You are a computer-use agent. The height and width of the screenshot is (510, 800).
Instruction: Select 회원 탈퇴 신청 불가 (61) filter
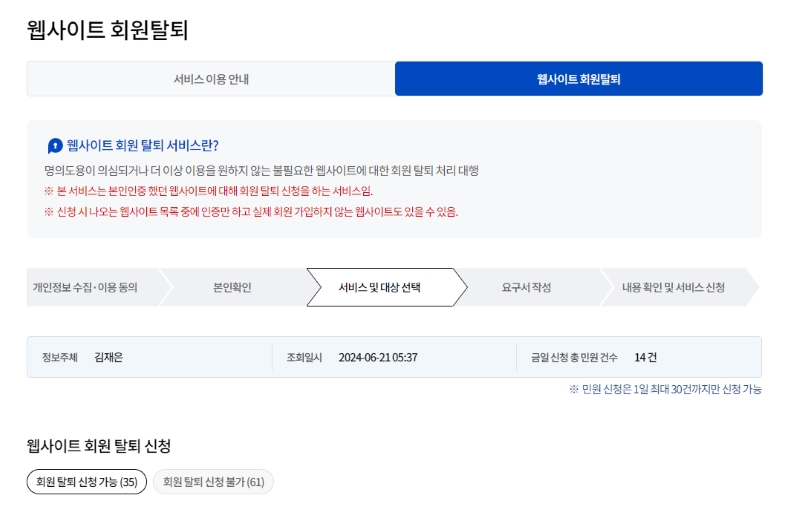tap(213, 481)
